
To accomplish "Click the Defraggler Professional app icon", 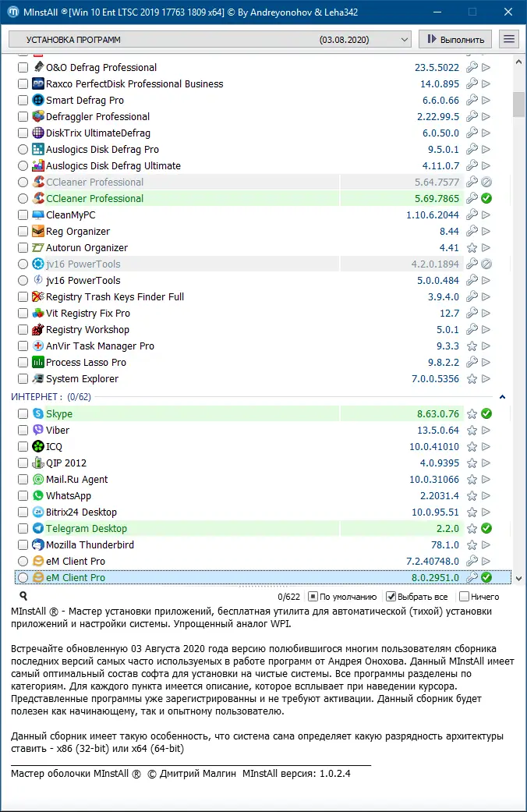I will pos(38,116).
